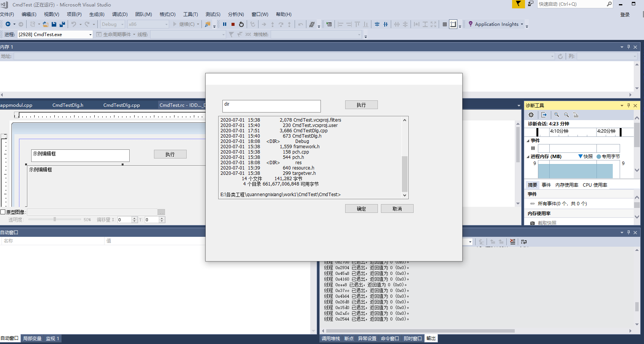The height and width of the screenshot is (344, 644).
Task: Refresh the memory address view
Action: [560, 56]
